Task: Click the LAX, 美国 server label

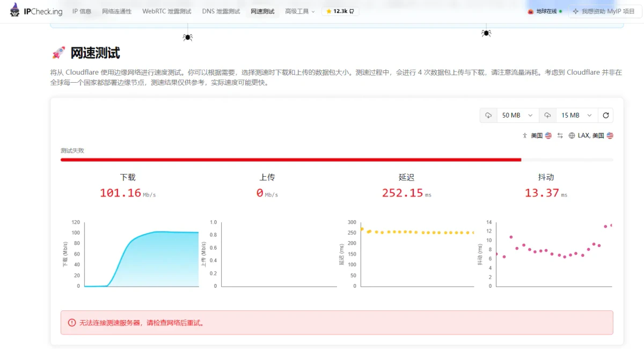Action: coord(591,136)
